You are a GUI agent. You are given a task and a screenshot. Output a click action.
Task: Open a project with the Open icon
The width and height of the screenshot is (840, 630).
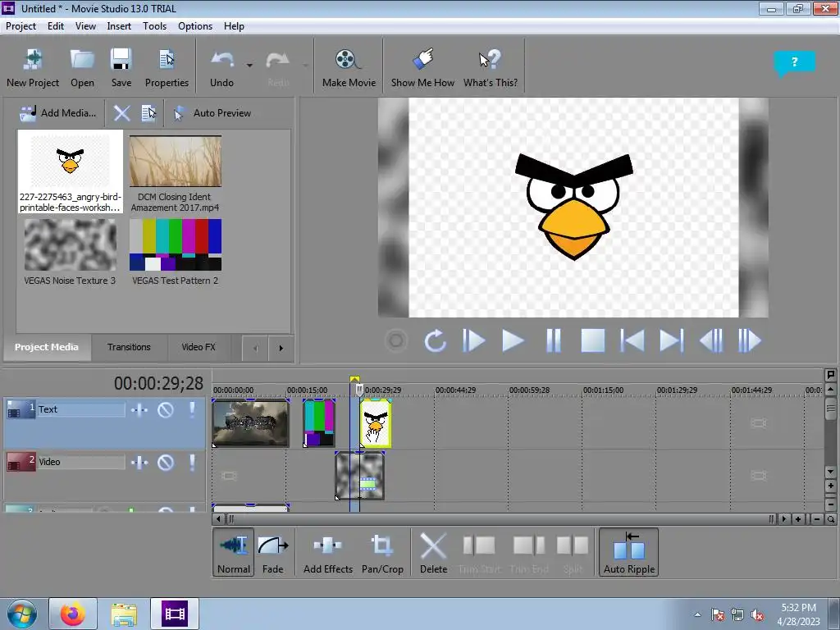point(83,67)
